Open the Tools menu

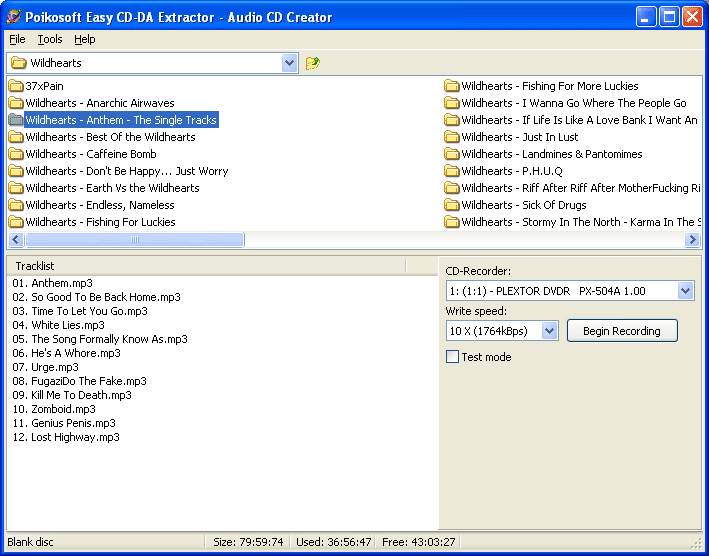click(50, 39)
